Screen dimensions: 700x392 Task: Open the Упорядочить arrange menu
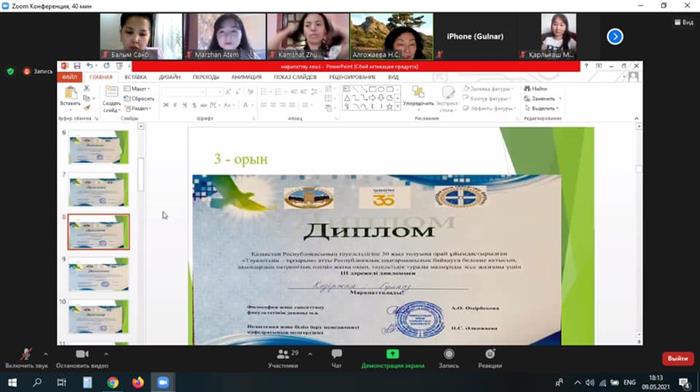pos(418,97)
